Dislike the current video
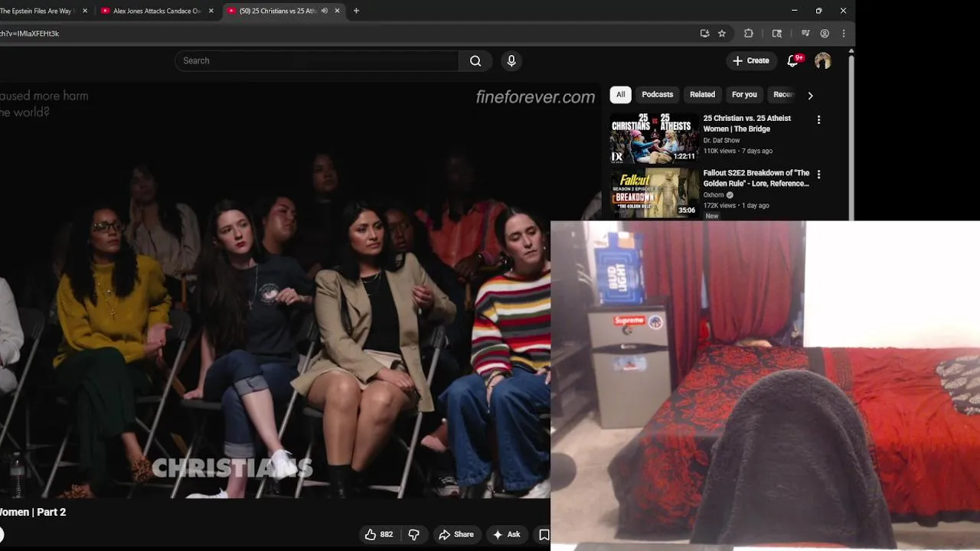 [413, 534]
